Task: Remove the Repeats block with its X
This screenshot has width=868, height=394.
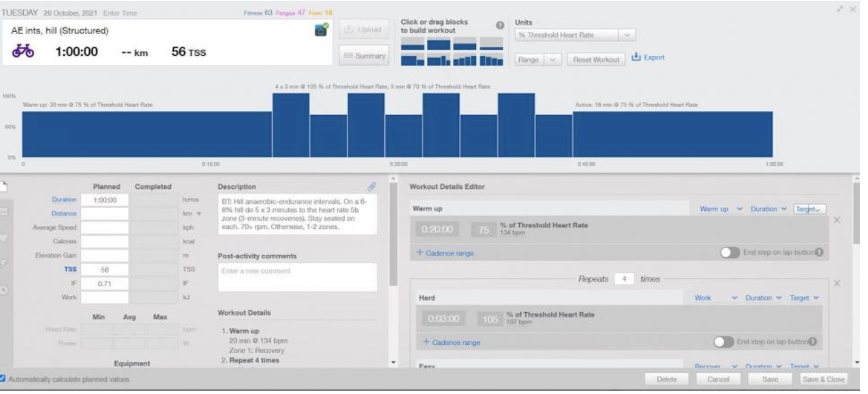Action: click(837, 283)
